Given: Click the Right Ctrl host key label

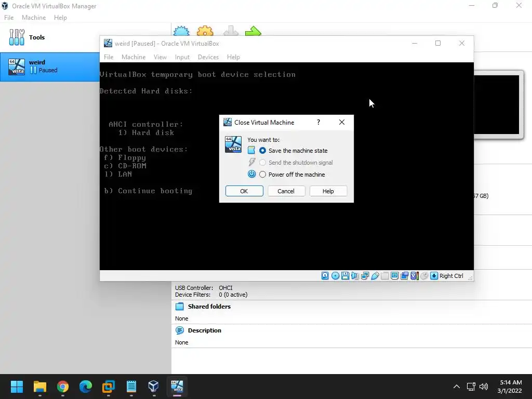Looking at the screenshot, I should tap(451, 276).
